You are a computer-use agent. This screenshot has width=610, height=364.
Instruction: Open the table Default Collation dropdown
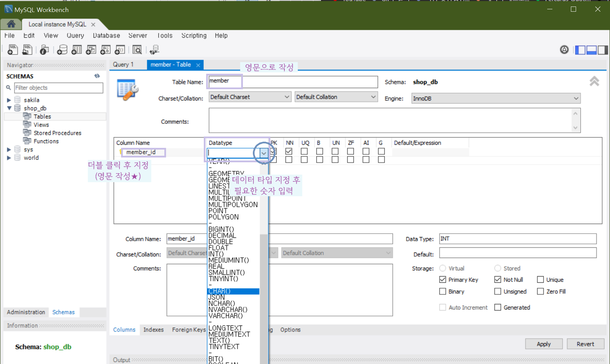click(336, 97)
